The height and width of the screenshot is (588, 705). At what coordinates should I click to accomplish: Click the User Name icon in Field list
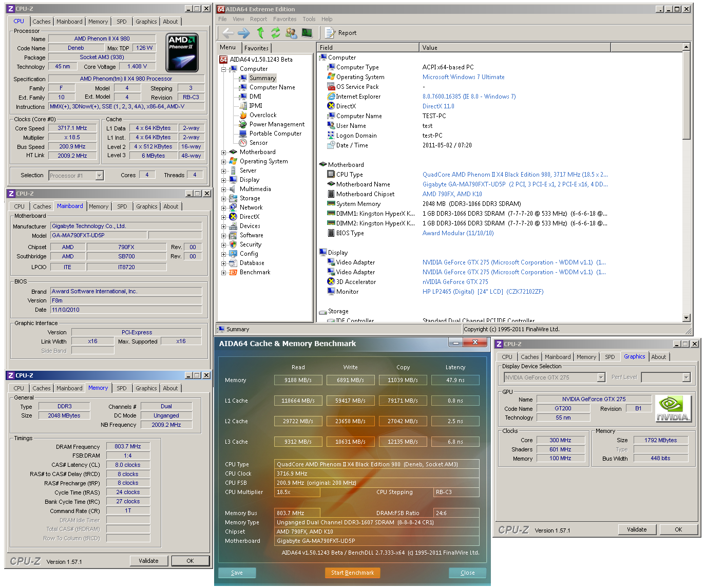pos(331,126)
